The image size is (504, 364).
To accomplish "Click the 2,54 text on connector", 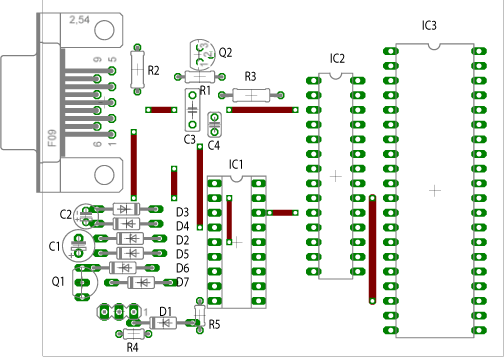I will click(x=80, y=20).
